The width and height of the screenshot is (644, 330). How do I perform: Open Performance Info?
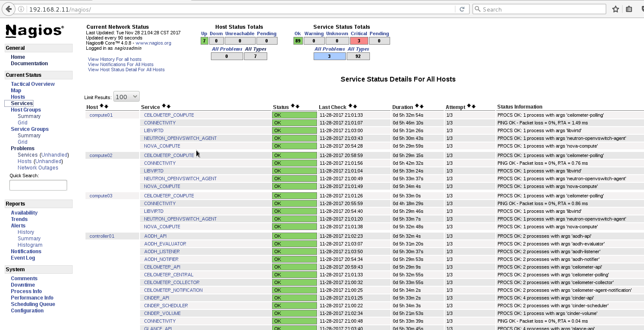(x=32, y=298)
